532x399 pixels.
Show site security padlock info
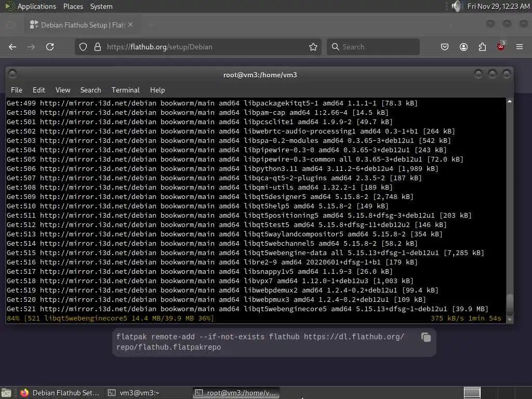[98, 47]
